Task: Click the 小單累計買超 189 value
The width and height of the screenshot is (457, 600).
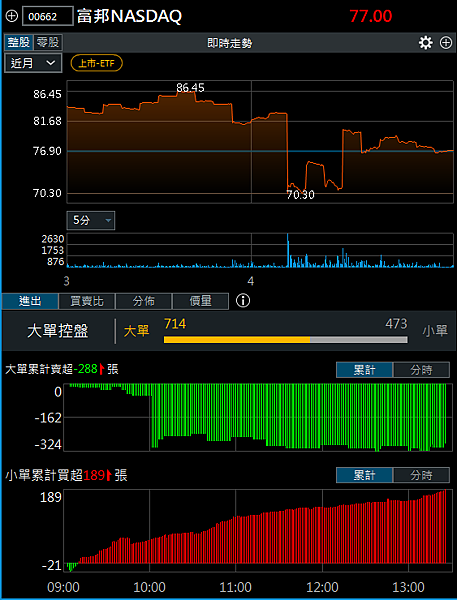Action: click(x=94, y=475)
